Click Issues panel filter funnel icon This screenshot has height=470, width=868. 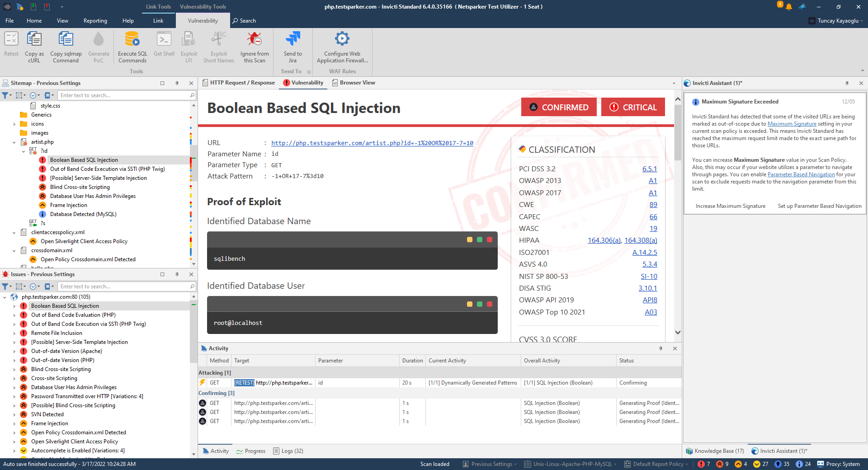pos(5,287)
